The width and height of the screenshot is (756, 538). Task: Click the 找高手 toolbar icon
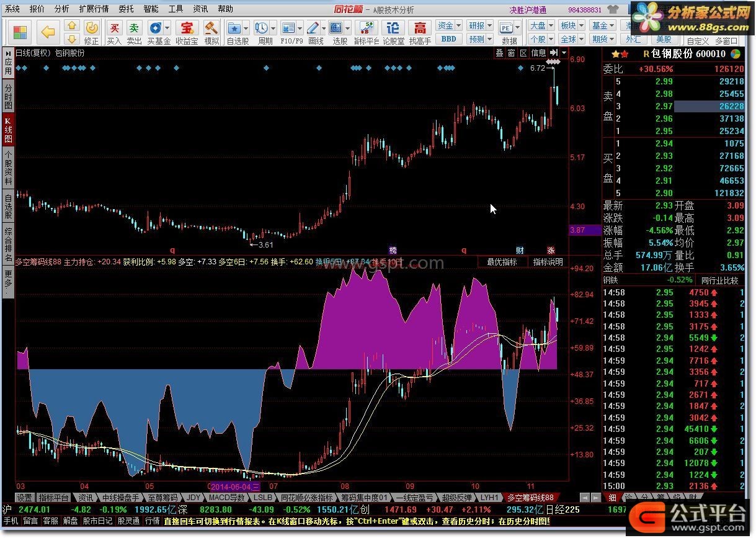click(x=420, y=32)
